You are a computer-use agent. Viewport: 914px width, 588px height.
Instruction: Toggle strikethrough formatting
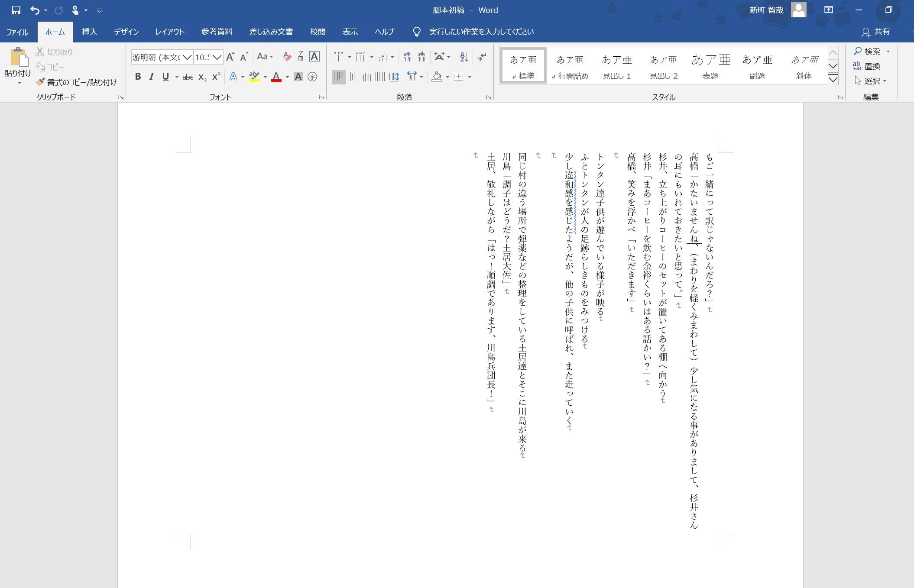tap(188, 77)
